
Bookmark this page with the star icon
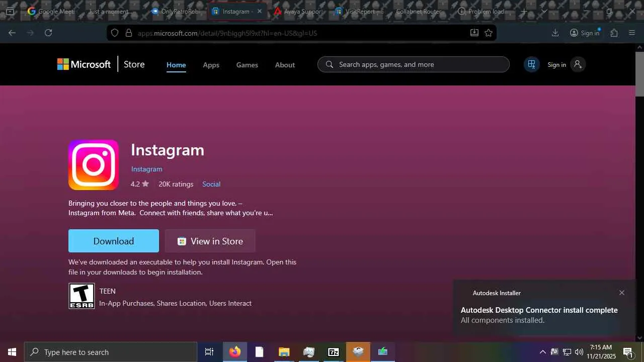click(489, 33)
